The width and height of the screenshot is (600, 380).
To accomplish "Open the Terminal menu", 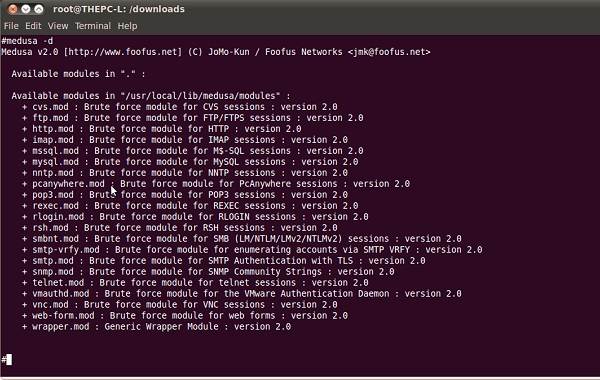I will coord(93,26).
